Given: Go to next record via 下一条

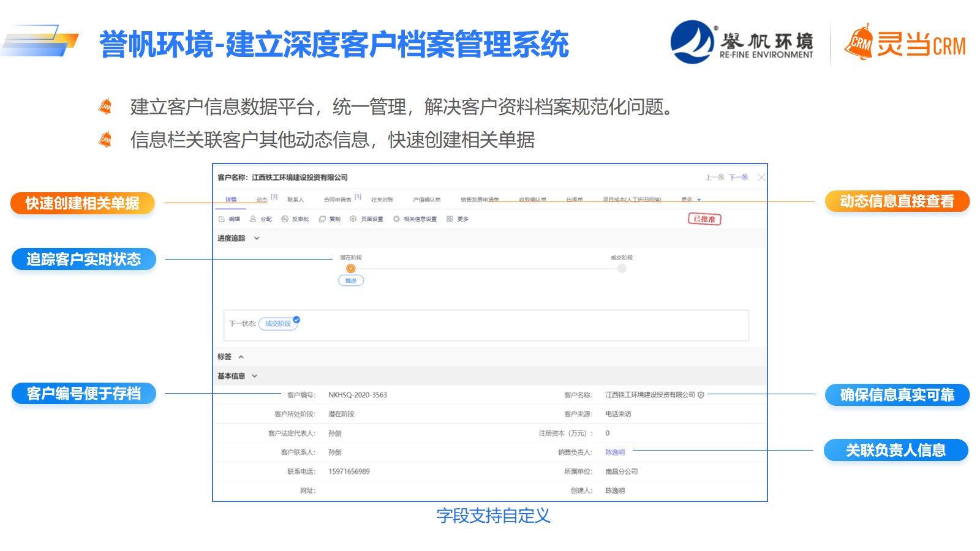Looking at the screenshot, I should click(x=739, y=178).
